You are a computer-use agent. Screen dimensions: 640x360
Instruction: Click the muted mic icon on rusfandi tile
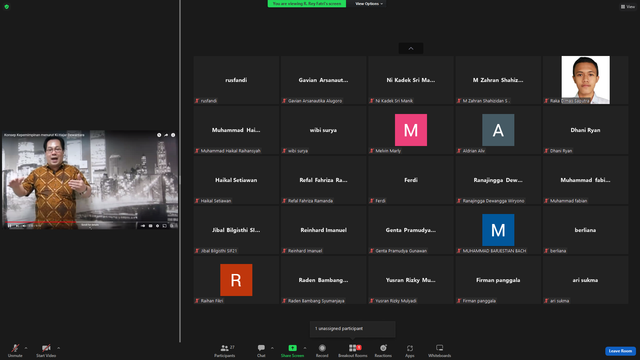point(197,101)
